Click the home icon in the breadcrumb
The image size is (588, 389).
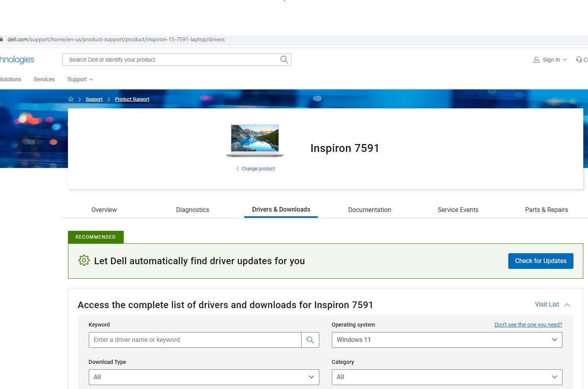(71, 99)
